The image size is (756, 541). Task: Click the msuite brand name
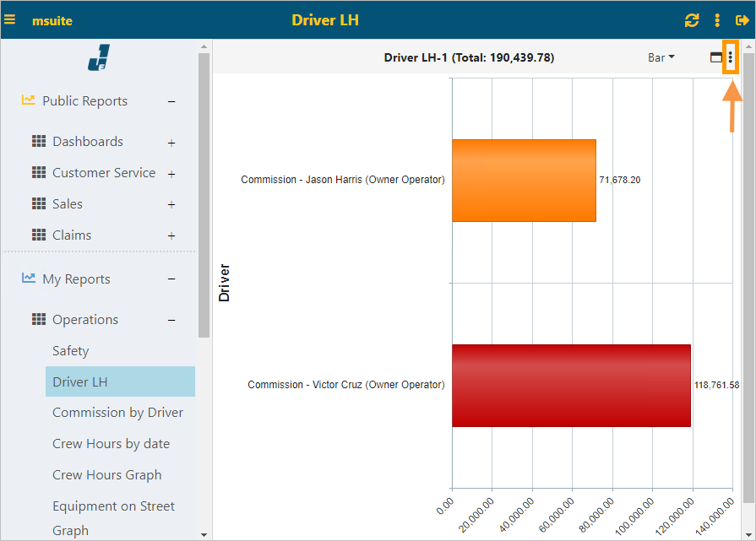tap(52, 20)
